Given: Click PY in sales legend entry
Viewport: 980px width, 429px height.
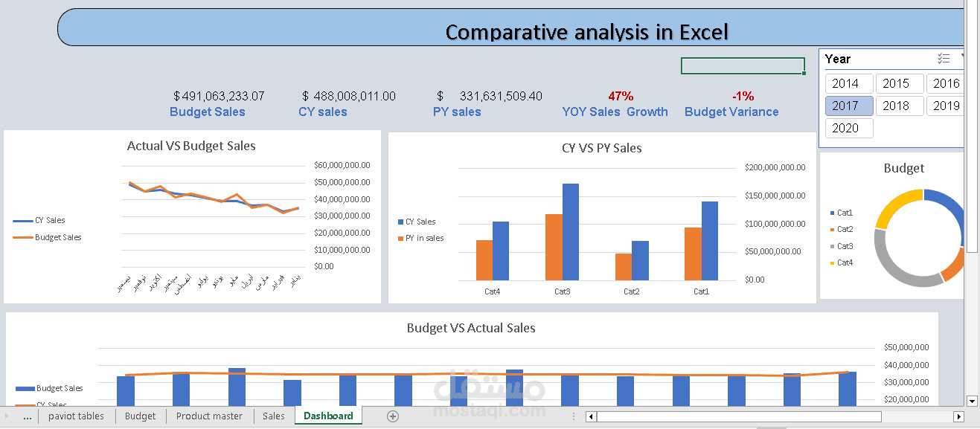Looking at the screenshot, I should point(421,239).
